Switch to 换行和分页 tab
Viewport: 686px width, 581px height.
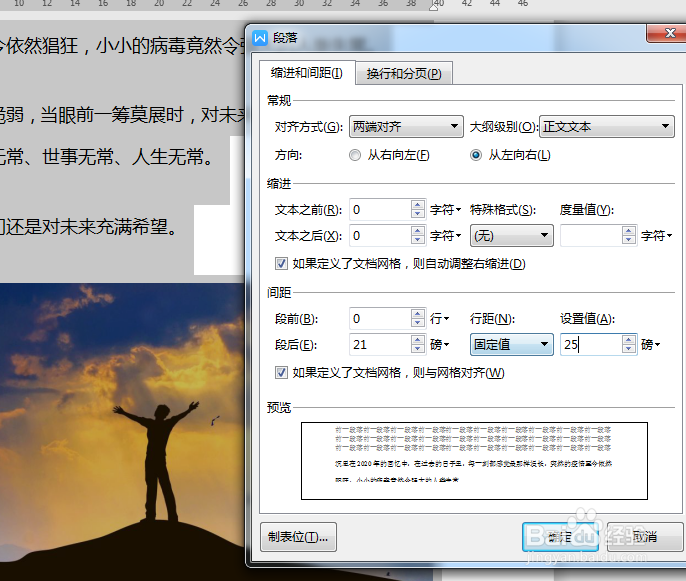[404, 73]
